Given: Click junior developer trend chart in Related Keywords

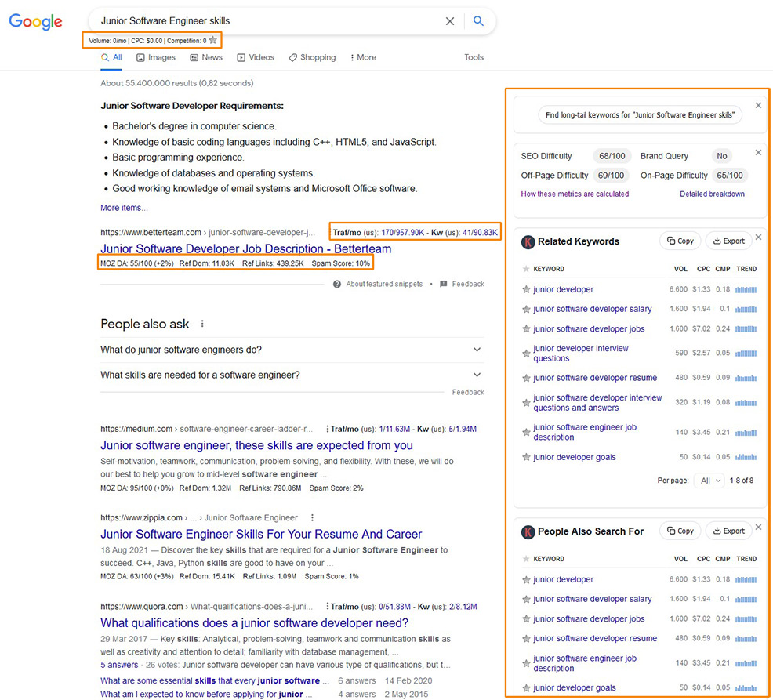Looking at the screenshot, I should [746, 289].
